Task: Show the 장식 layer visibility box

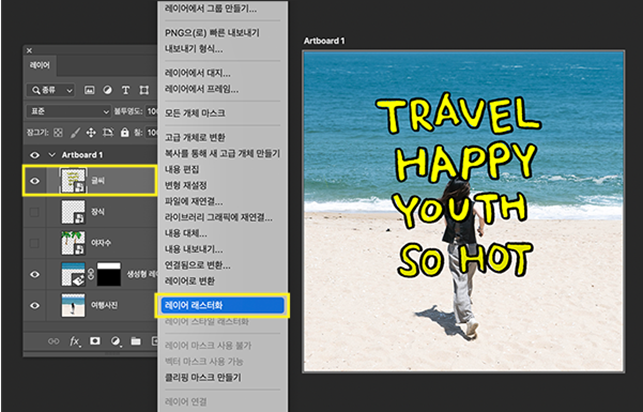Action: pyautogui.click(x=36, y=212)
